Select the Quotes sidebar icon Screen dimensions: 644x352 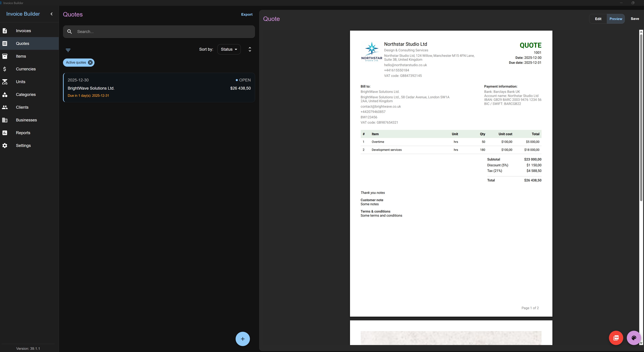pos(5,43)
